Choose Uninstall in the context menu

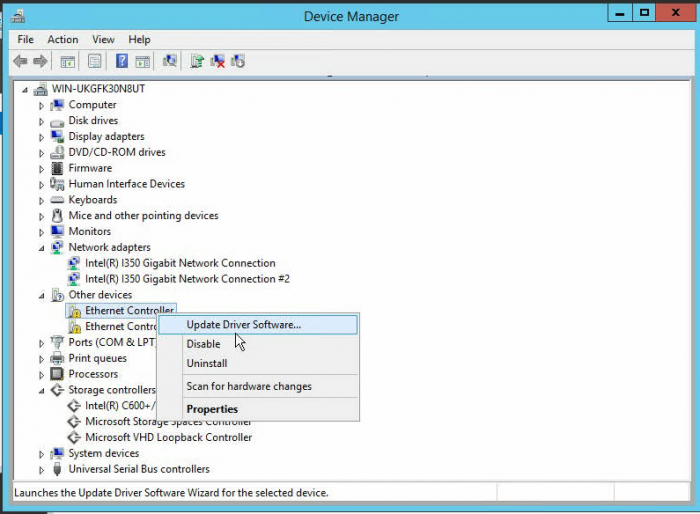258,363
